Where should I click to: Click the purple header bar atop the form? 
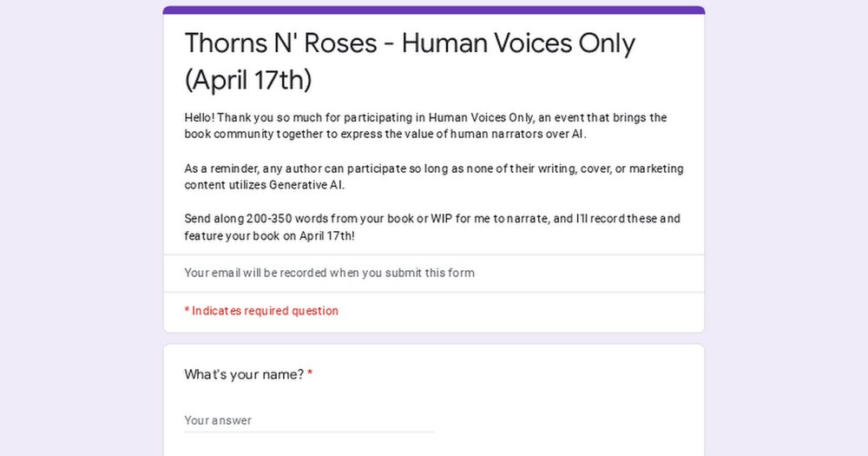pos(434,10)
